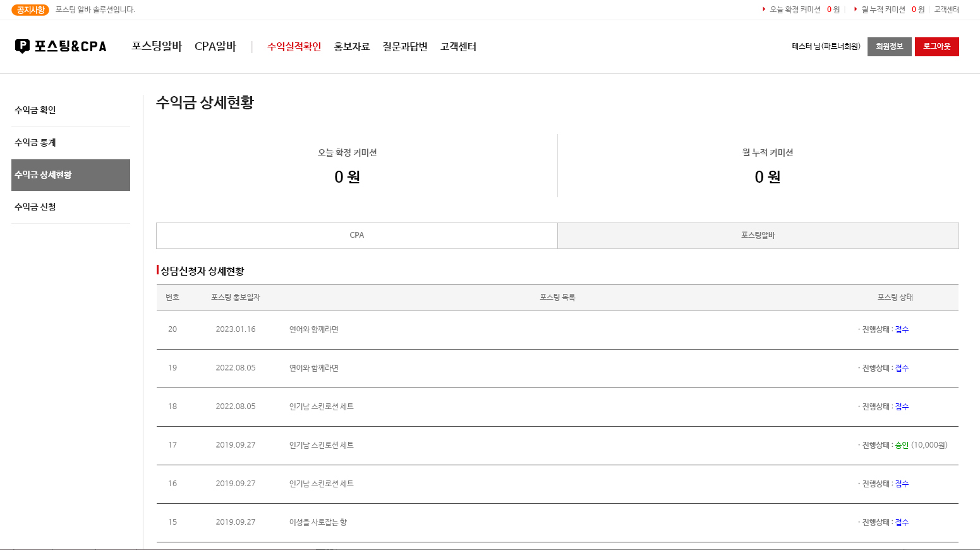Image resolution: width=980 pixels, height=550 pixels.
Task: Click 승인 status on row 17
Action: coord(902,445)
